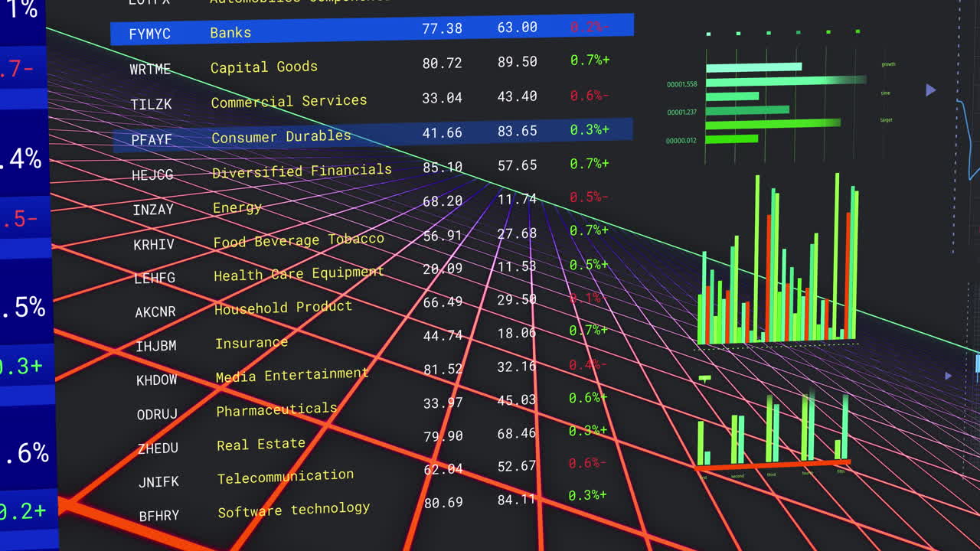Click the purple play arrow beside the bar chart
The image size is (980, 551).
(931, 90)
